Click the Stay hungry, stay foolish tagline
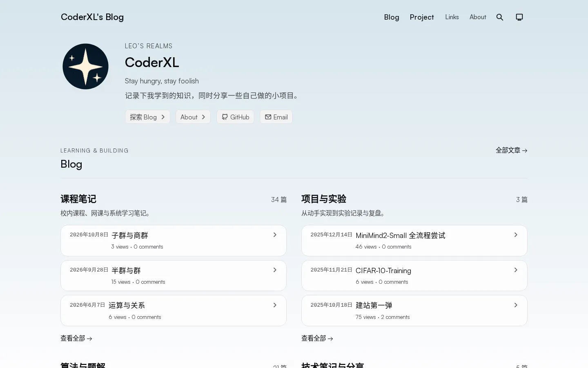The image size is (588, 368). click(162, 81)
